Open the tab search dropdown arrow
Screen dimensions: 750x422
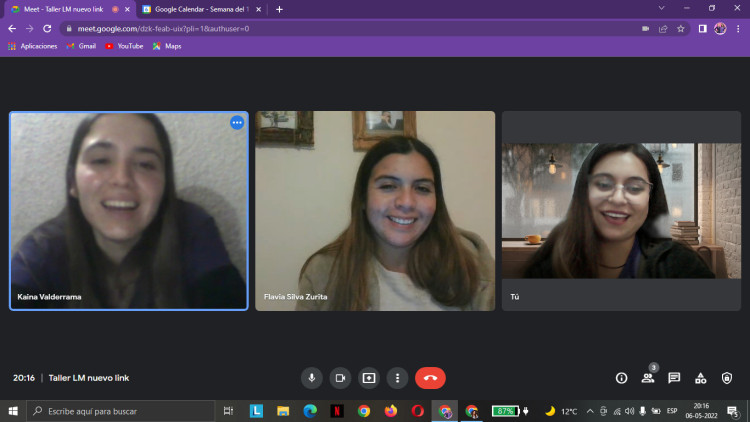[x=662, y=8]
